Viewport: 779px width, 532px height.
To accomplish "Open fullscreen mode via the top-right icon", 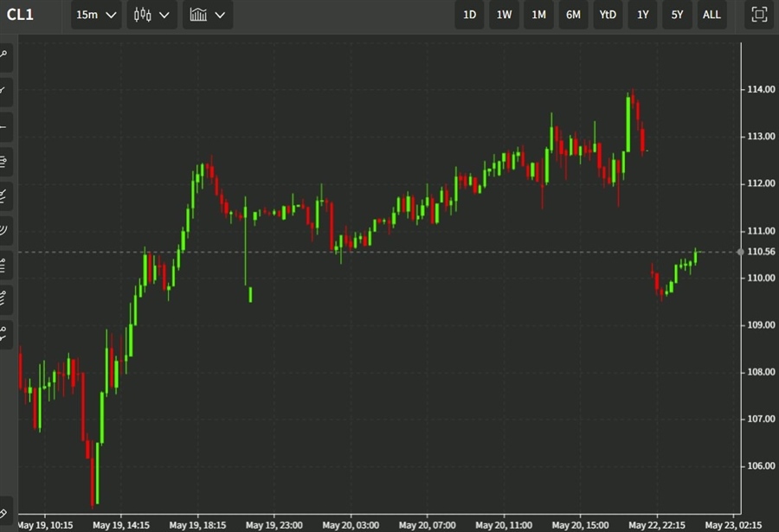I will click(757, 14).
